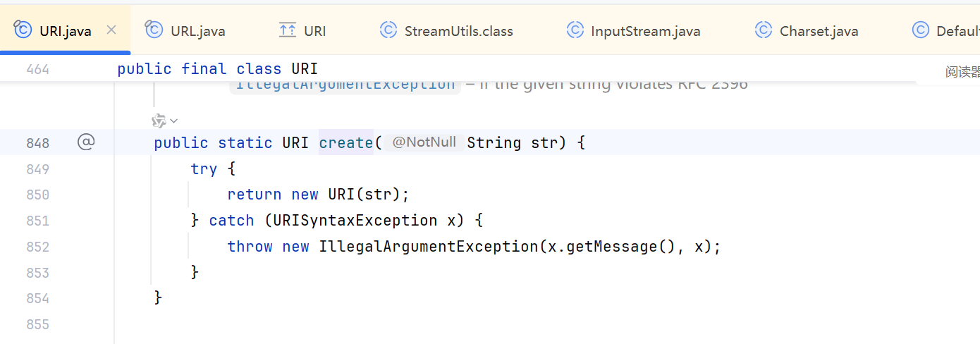
Task: Click IllegalArgumentException on line 852
Action: click(x=428, y=247)
